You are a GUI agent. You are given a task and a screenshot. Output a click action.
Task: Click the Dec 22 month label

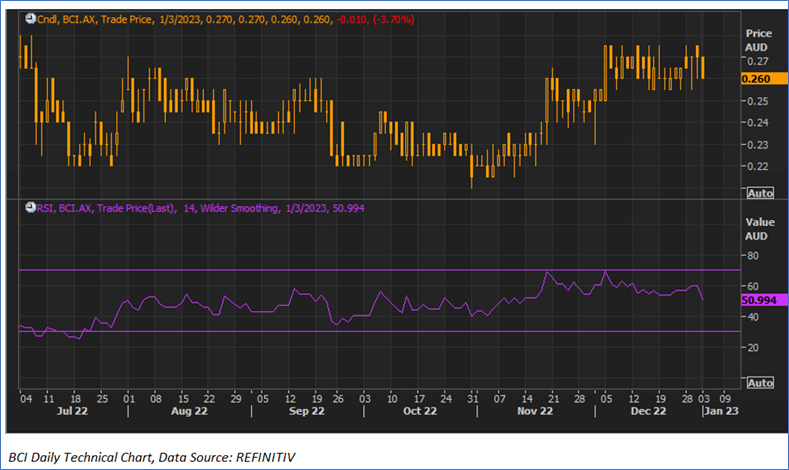(648, 411)
